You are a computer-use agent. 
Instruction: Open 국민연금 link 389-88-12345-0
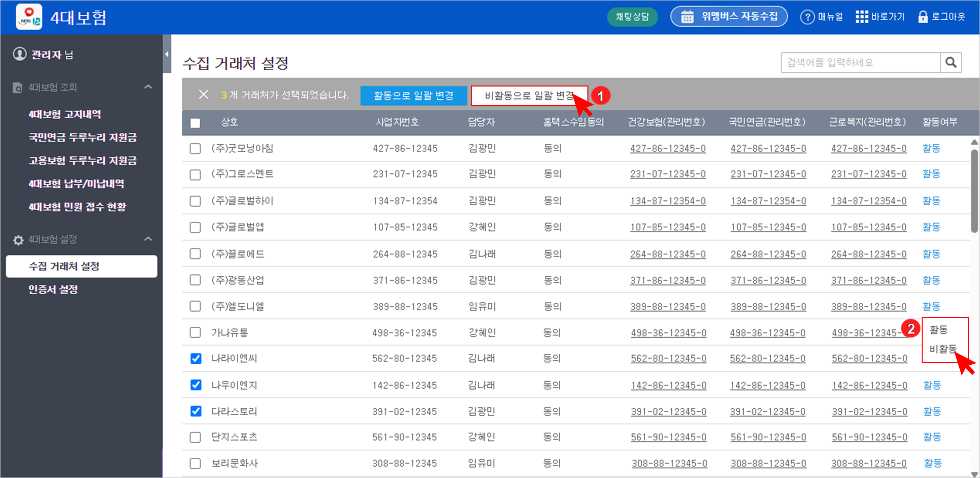[768, 306]
